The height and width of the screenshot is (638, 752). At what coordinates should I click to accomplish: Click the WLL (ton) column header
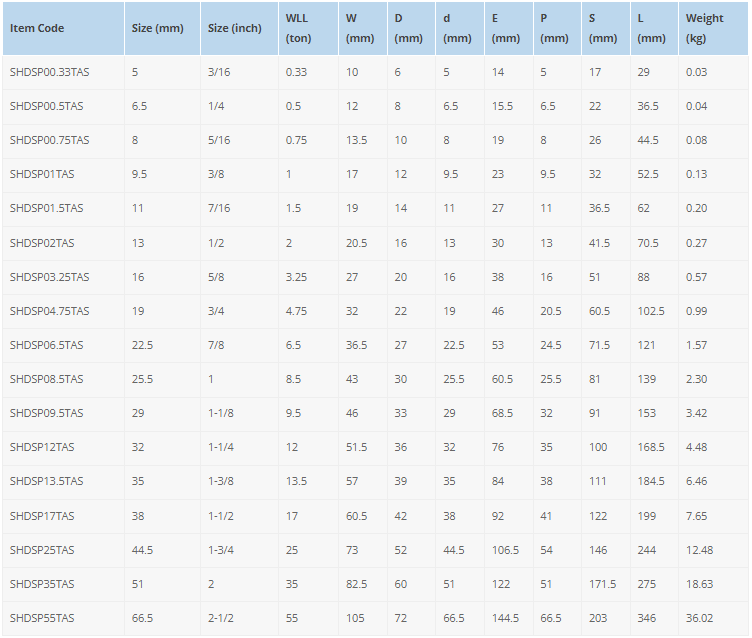[x=297, y=28]
